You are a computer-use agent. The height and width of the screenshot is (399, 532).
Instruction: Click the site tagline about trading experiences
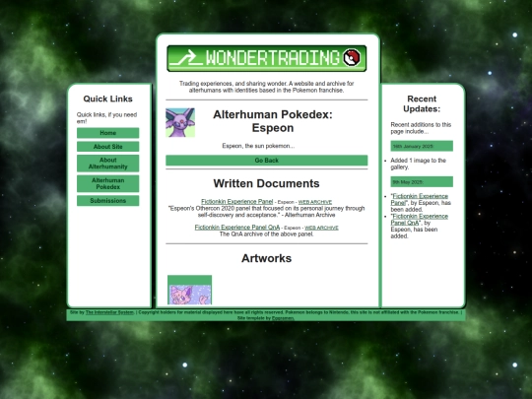pos(267,87)
